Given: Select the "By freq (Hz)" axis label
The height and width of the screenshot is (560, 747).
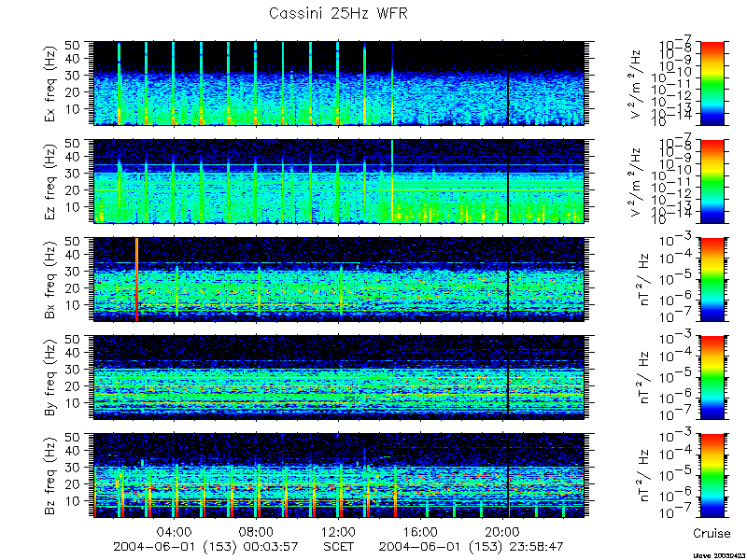Looking at the screenshot, I should point(51,377).
